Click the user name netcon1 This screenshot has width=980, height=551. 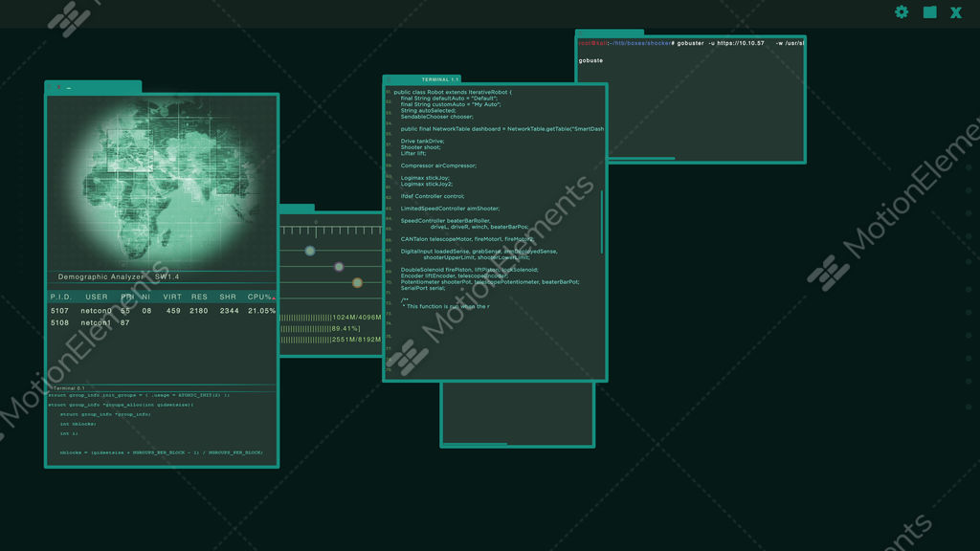coord(96,323)
